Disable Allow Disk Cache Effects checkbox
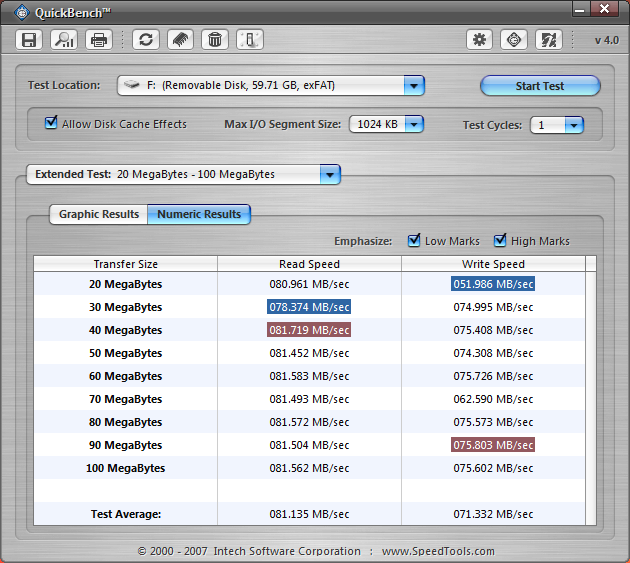 pos(52,124)
